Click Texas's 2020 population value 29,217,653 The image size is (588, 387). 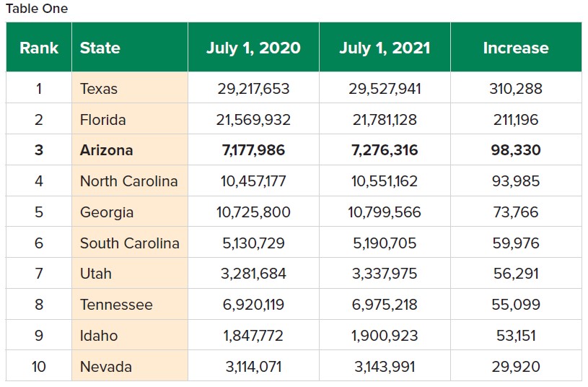(x=253, y=89)
